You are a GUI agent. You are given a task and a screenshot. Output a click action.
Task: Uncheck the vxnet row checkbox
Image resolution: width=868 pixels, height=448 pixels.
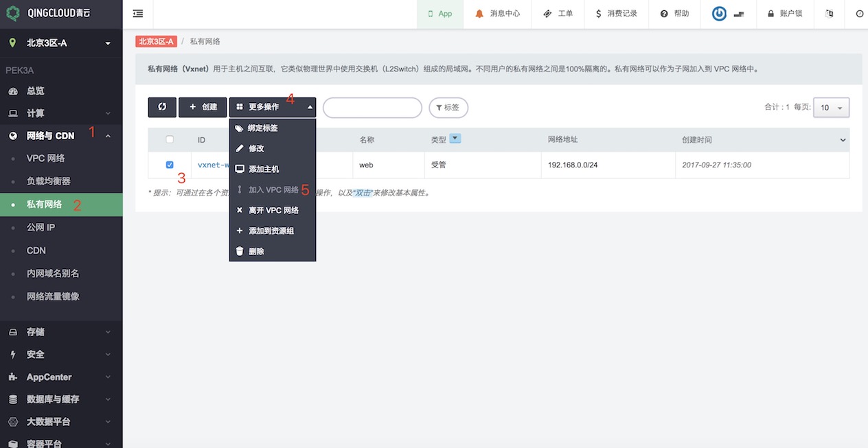170,165
